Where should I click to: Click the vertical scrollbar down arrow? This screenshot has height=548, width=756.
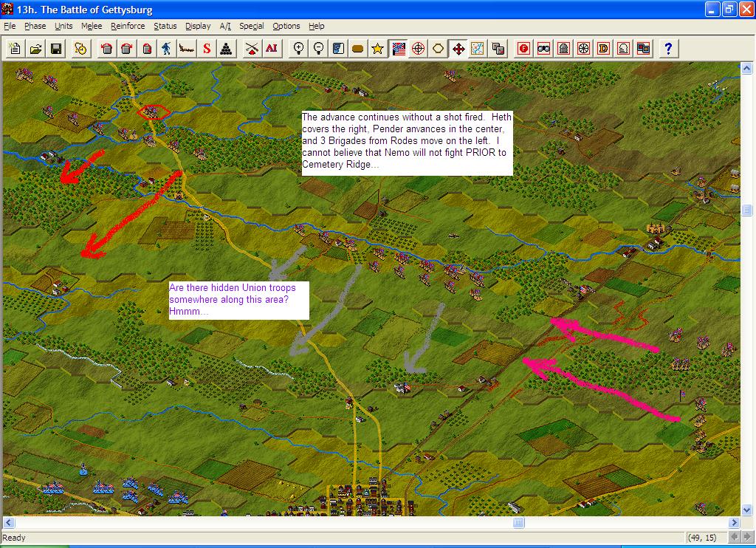[x=746, y=510]
